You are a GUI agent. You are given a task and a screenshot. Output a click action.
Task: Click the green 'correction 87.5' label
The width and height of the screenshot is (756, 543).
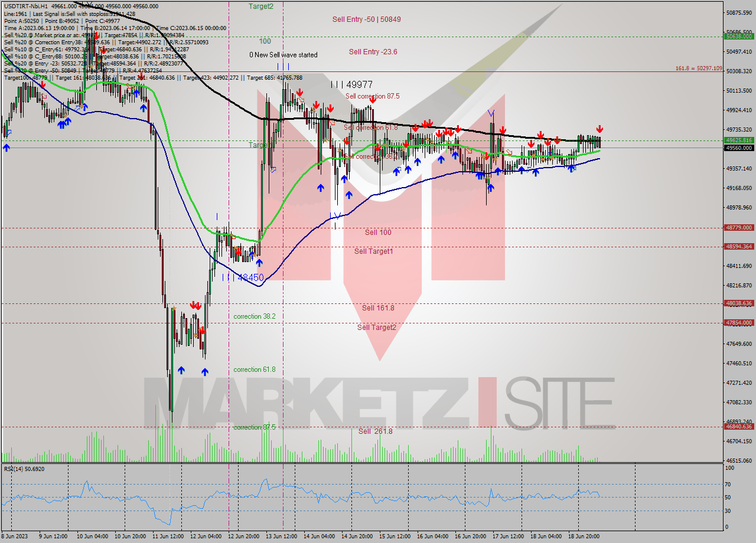pyautogui.click(x=255, y=428)
